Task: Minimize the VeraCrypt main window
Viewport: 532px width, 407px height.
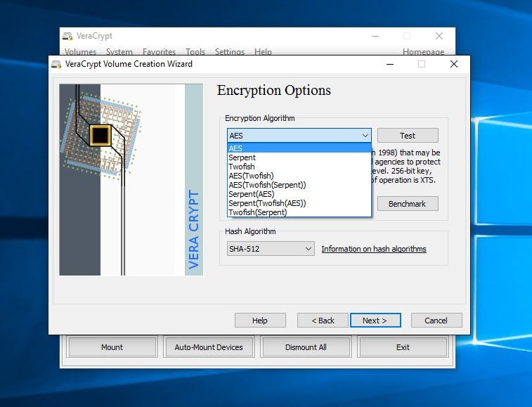Action: click(375, 36)
